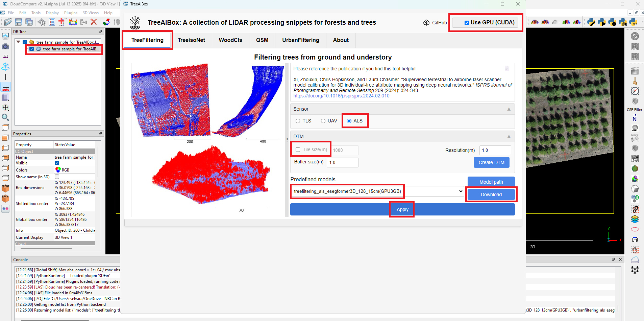Click the Resolution(m) input field
644x321 pixels.
(x=495, y=151)
